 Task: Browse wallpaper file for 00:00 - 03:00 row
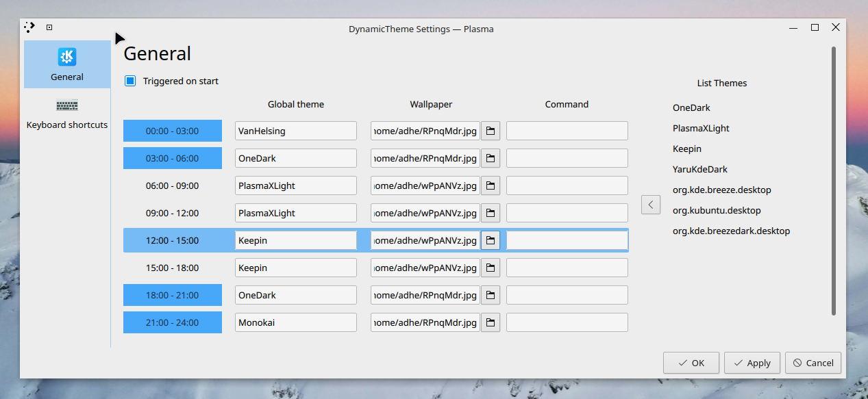(491, 131)
